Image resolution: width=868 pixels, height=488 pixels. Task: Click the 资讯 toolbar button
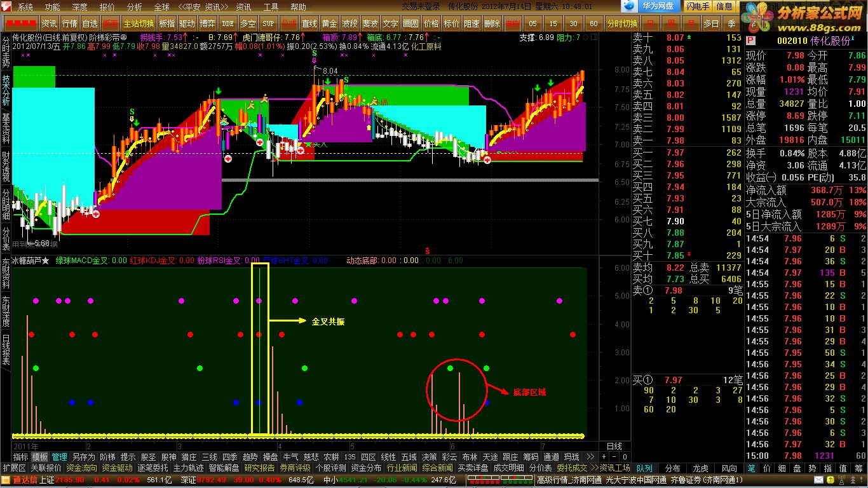49,24
